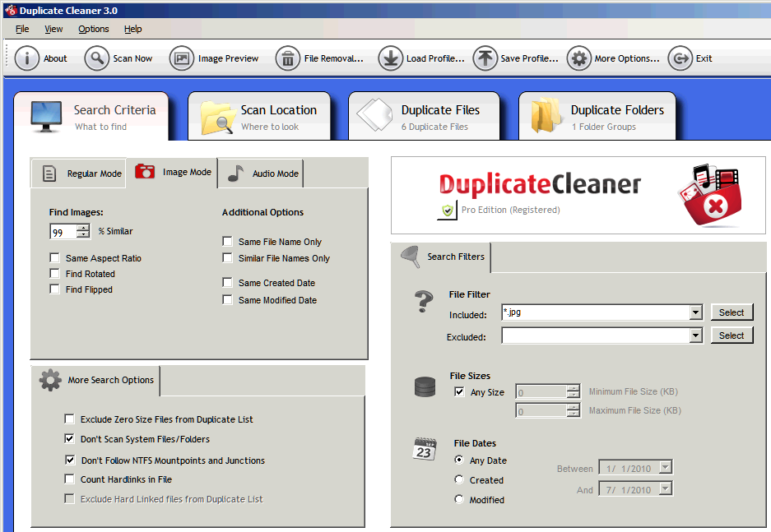Switch to the Scan Location tab
Image resolution: width=771 pixels, height=532 pixels.
coord(259,117)
